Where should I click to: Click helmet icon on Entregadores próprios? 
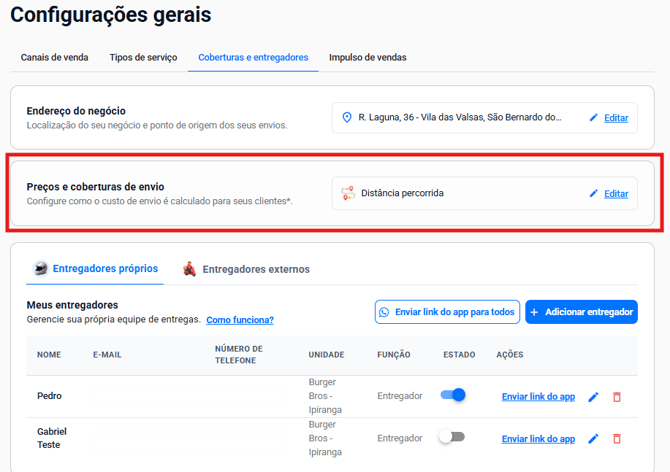tap(41, 269)
